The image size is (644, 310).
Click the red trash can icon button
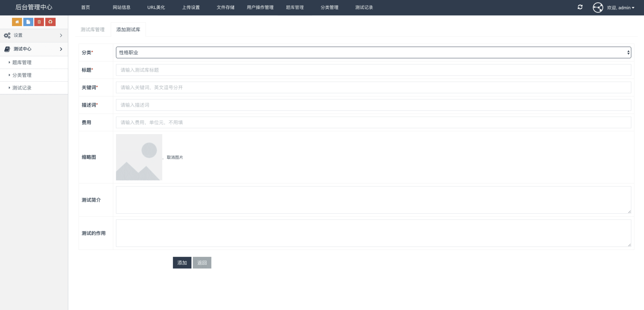pos(39,22)
